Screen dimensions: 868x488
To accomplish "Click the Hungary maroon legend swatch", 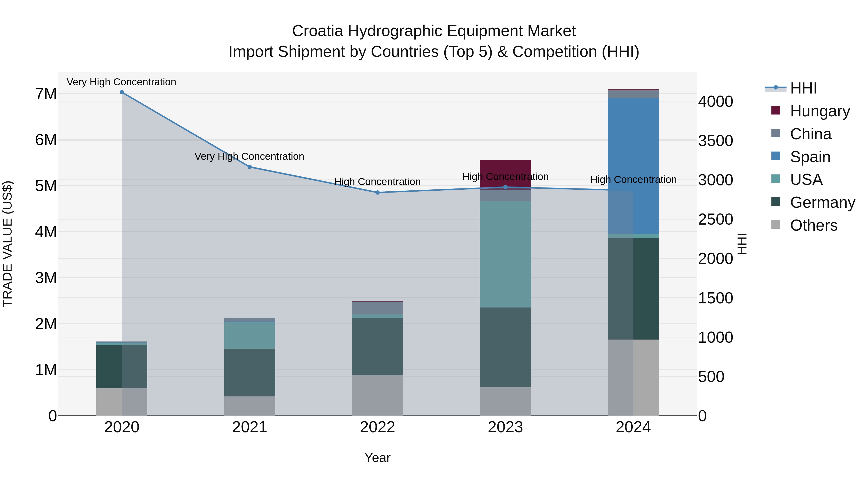I will 776,110.
